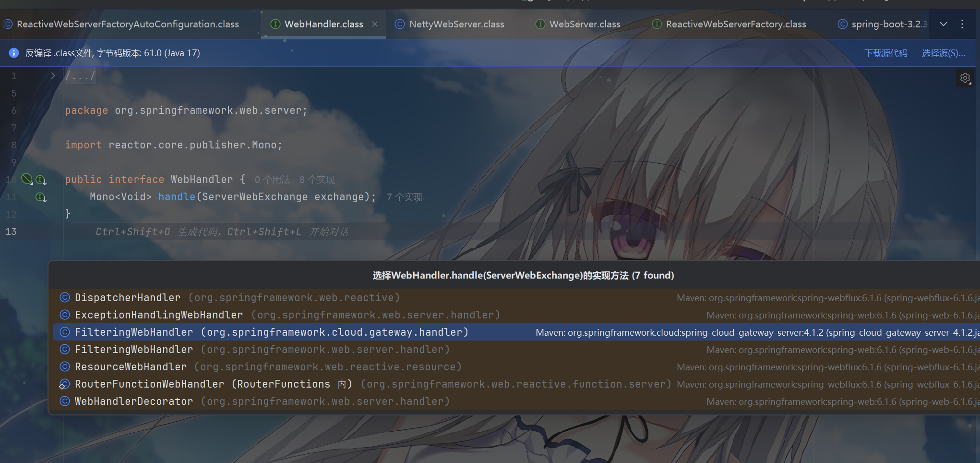Click the green no-entry gutter icon on line 10
The width and height of the screenshot is (980, 463).
(27, 179)
